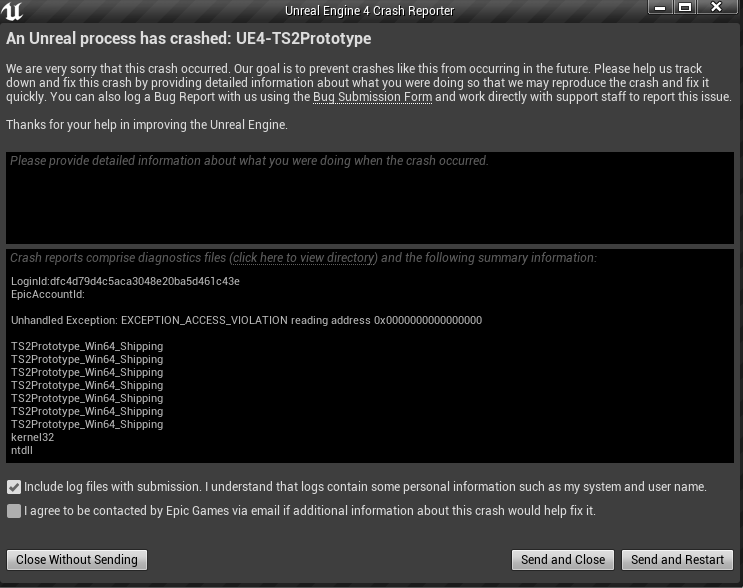Select the first TS2Prototype_Win64_Shipping stack entry
Image resolution: width=743 pixels, height=588 pixels.
point(87,346)
